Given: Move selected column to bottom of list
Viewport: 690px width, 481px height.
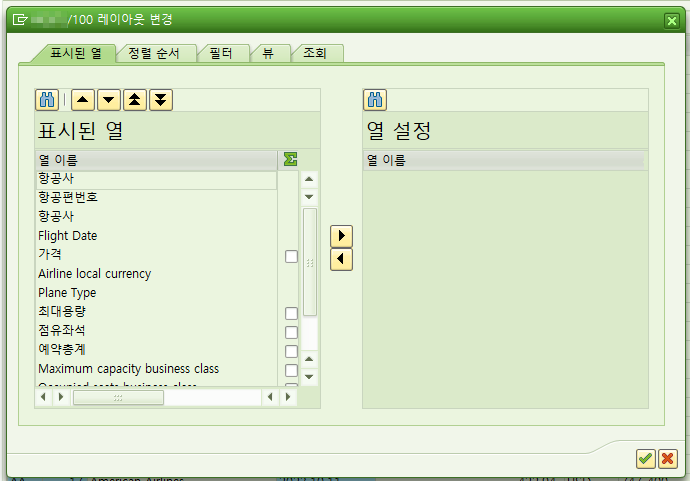Looking at the screenshot, I should [x=161, y=100].
